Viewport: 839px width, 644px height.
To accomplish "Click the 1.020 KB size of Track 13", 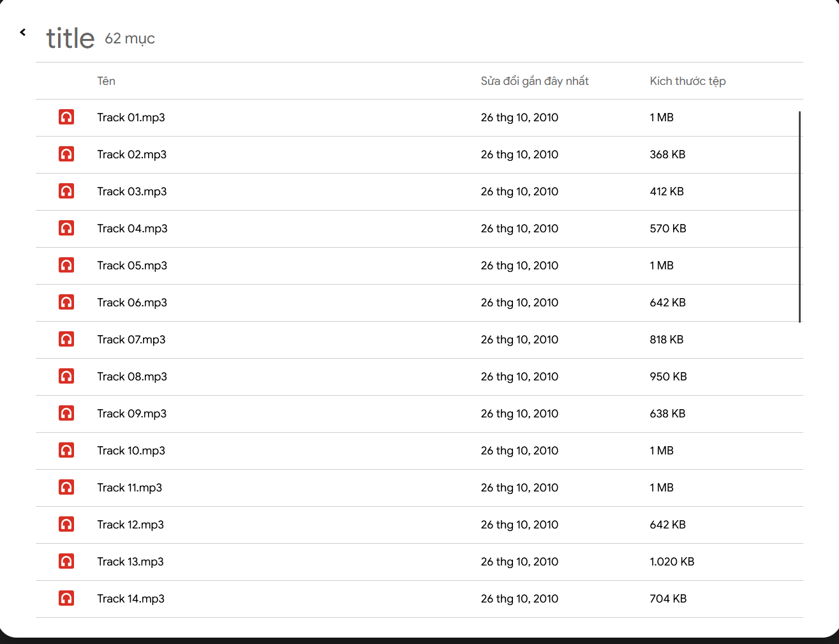I will [672, 562].
